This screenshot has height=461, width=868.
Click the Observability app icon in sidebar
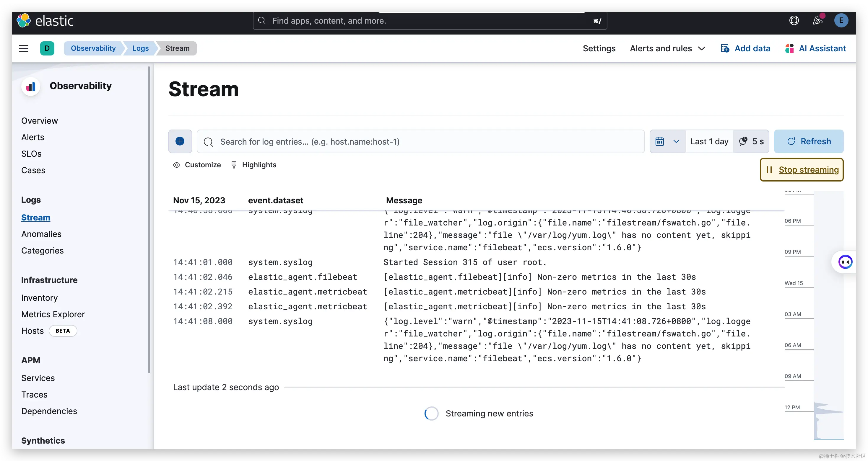(31, 86)
